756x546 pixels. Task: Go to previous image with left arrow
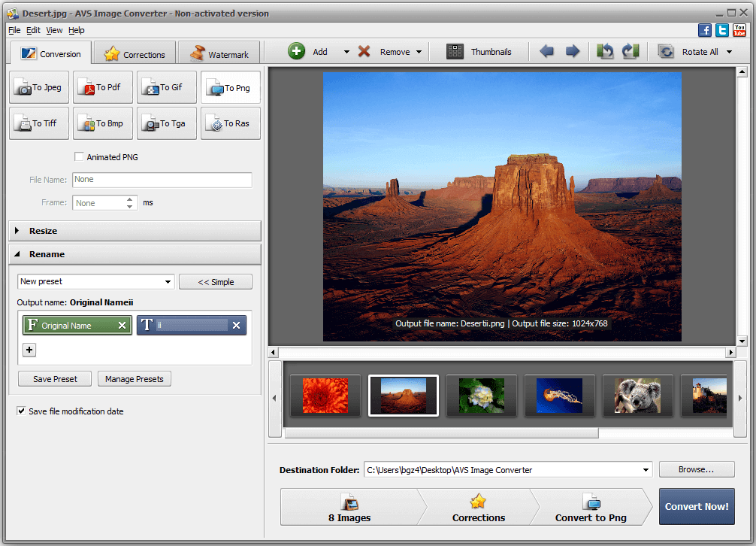point(547,51)
